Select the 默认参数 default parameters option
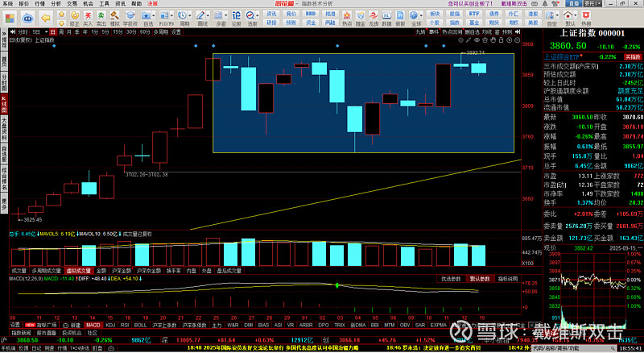 click(x=479, y=279)
